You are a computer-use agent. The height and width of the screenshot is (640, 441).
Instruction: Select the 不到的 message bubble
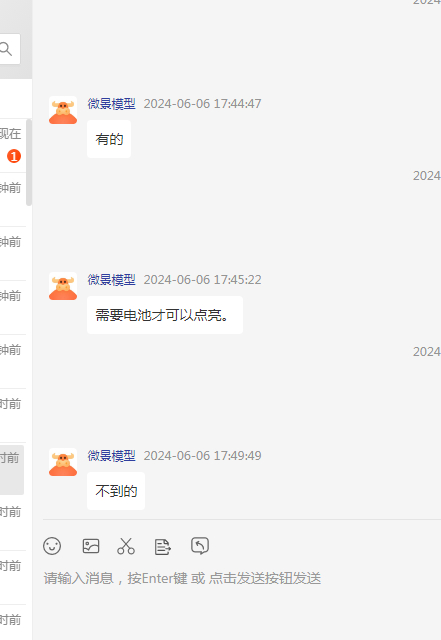click(116, 491)
